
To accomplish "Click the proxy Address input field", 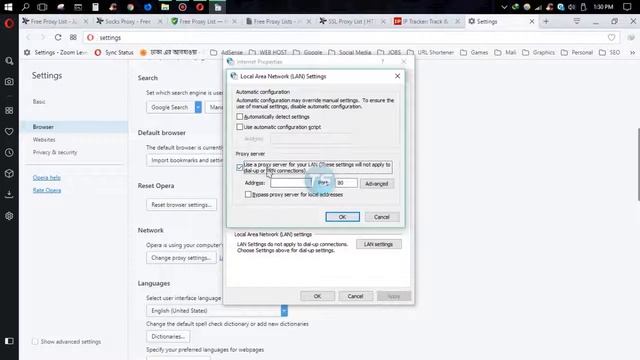I will [291, 183].
